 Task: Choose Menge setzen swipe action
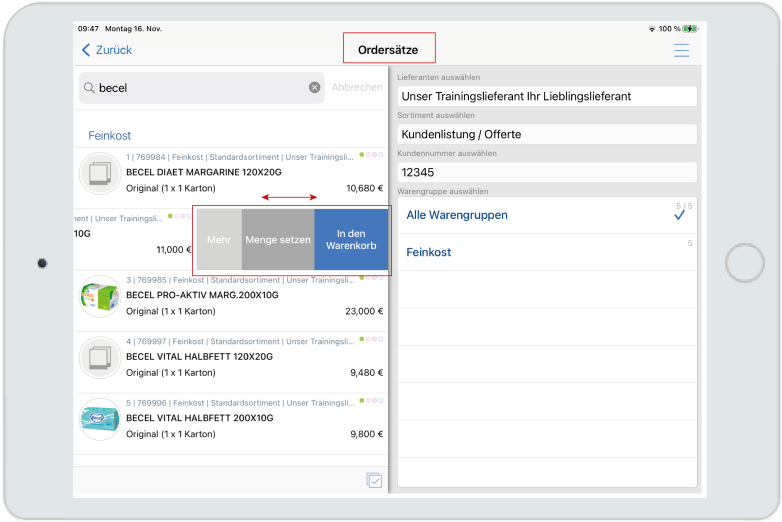(278, 240)
